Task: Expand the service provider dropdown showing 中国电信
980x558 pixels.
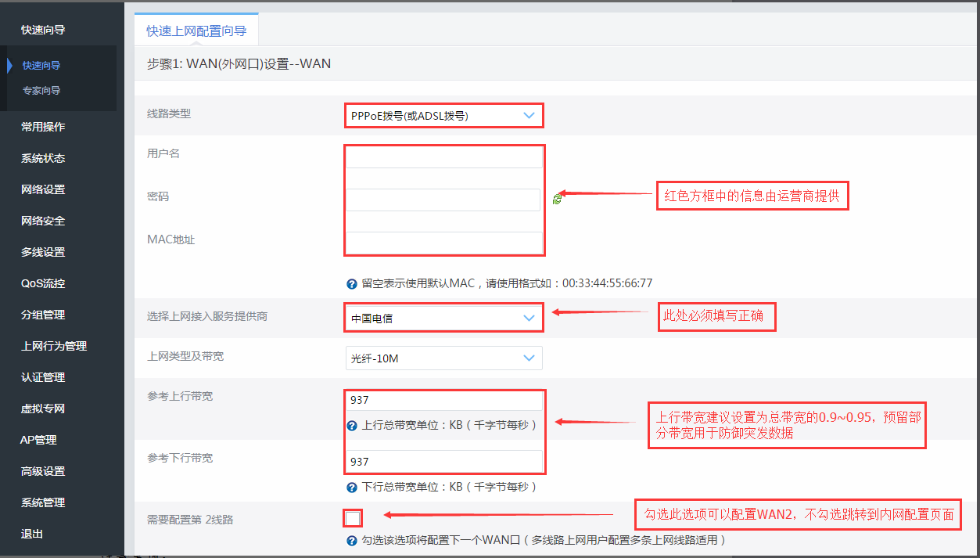Action: point(443,319)
